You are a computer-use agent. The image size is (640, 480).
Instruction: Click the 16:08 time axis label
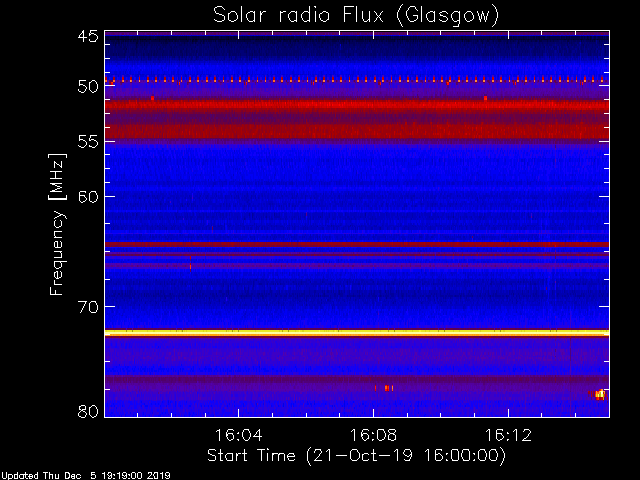[x=373, y=435]
